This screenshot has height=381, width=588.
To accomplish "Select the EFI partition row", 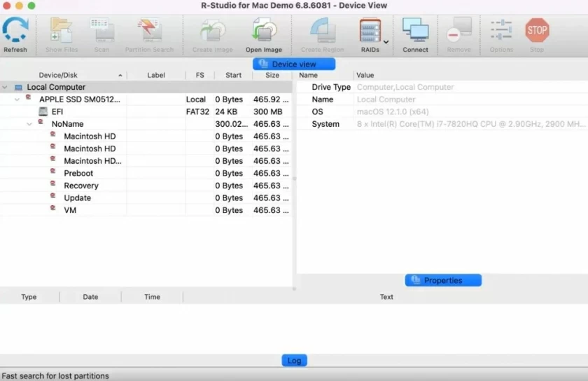I will (x=146, y=112).
